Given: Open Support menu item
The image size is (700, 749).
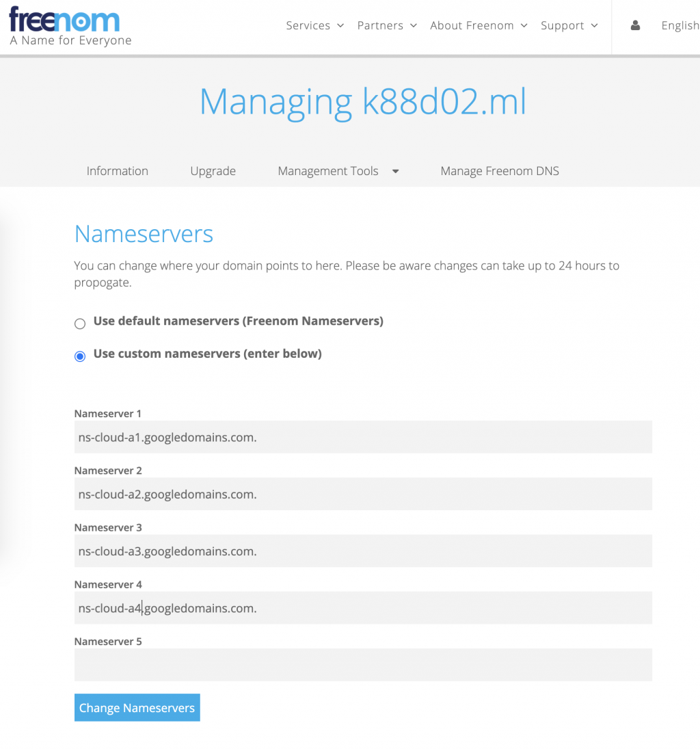Looking at the screenshot, I should coord(563,25).
